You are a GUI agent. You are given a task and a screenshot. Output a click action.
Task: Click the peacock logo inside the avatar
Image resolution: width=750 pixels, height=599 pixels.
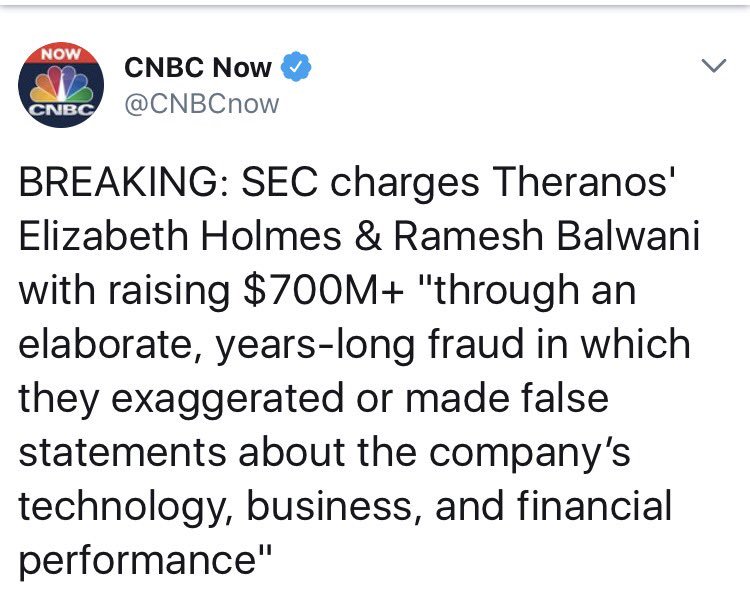coord(61,84)
